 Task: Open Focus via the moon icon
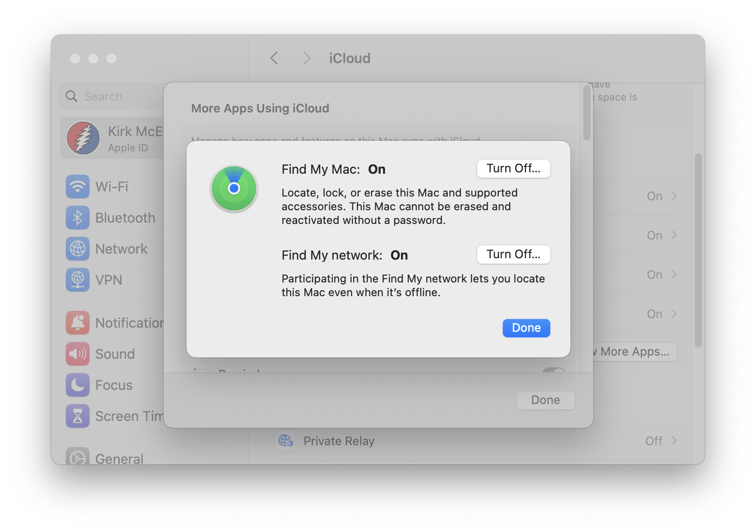click(x=78, y=385)
